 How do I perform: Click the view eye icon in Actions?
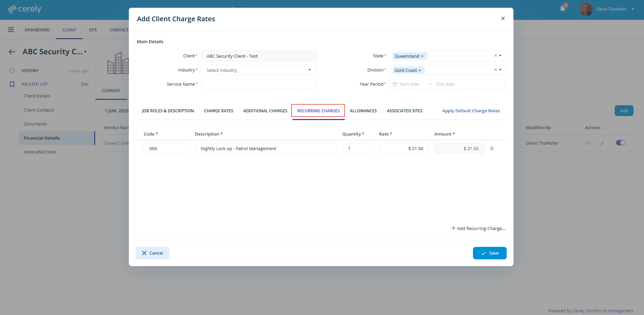587,143
